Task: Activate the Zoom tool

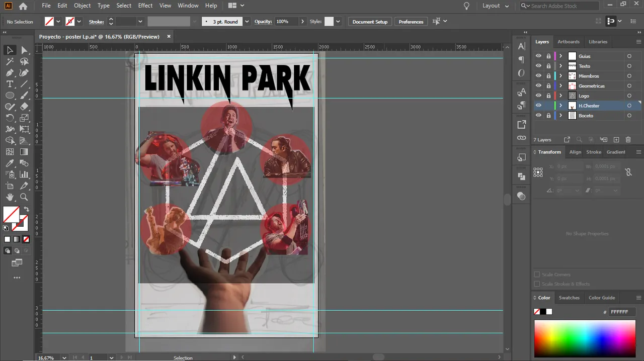Action: click(24, 197)
